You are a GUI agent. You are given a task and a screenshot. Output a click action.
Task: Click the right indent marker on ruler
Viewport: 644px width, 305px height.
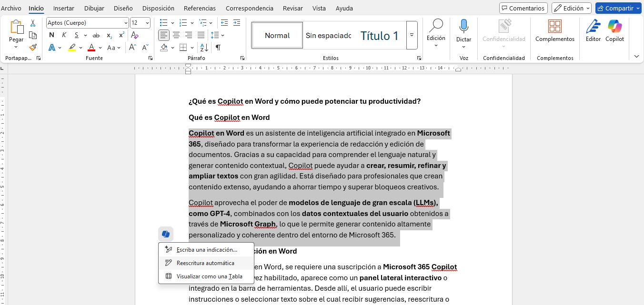(458, 69)
